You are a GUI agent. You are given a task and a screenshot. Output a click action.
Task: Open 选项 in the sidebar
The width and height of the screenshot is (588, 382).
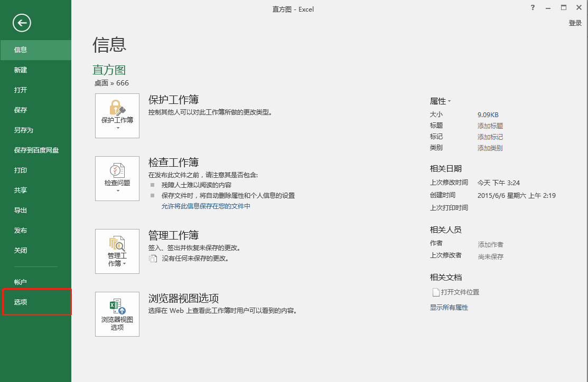[x=35, y=302]
